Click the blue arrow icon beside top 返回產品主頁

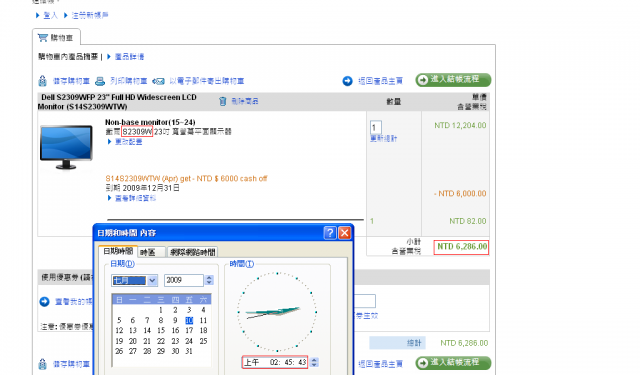[x=347, y=81]
